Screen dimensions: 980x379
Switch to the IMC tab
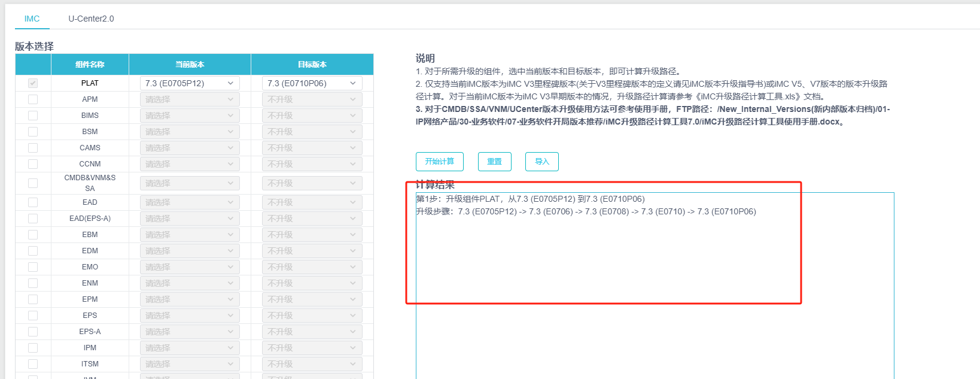tap(32, 19)
